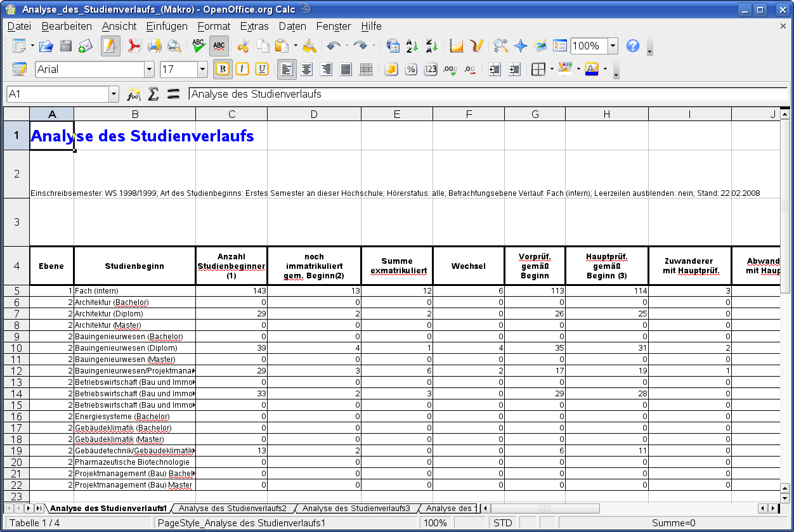Screen dimensions: 794x532
Task: Create a new spreadsheet document
Action: [x=20, y=46]
